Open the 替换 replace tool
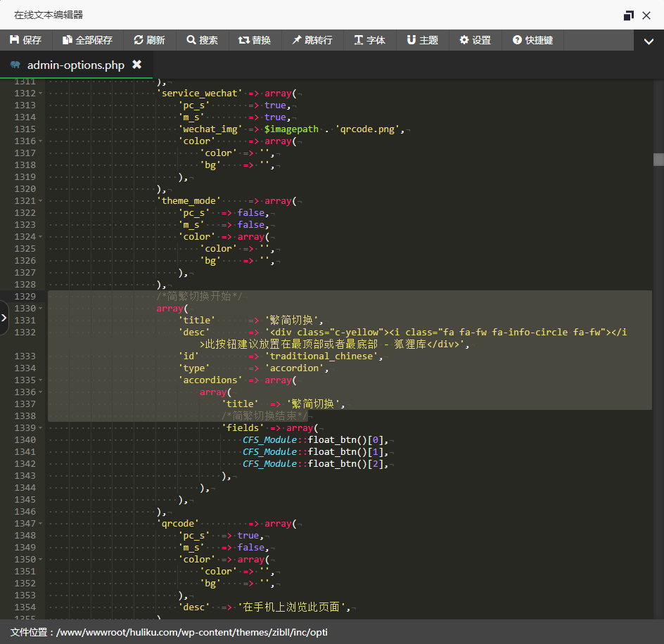 coord(254,40)
